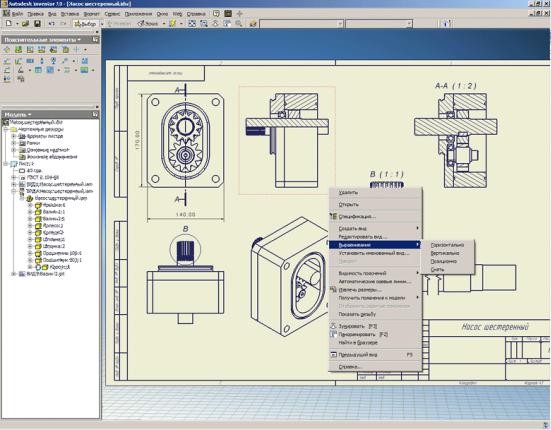Open the Окно menu

[x=162, y=14]
